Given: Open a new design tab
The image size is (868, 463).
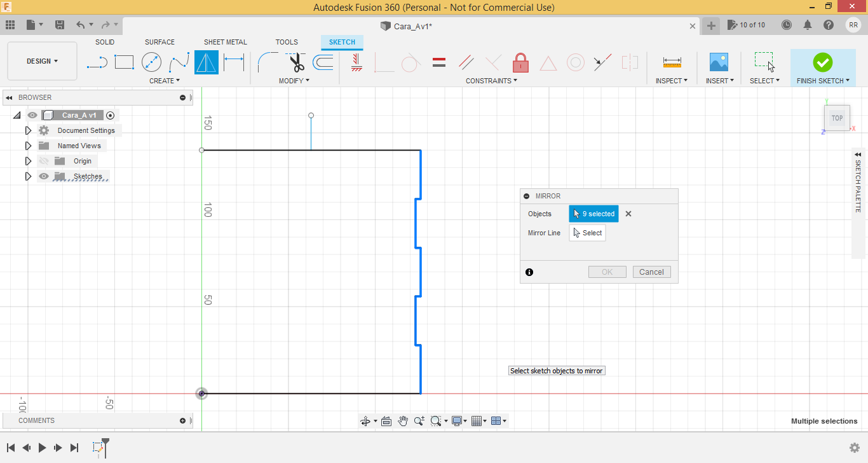Looking at the screenshot, I should (711, 25).
